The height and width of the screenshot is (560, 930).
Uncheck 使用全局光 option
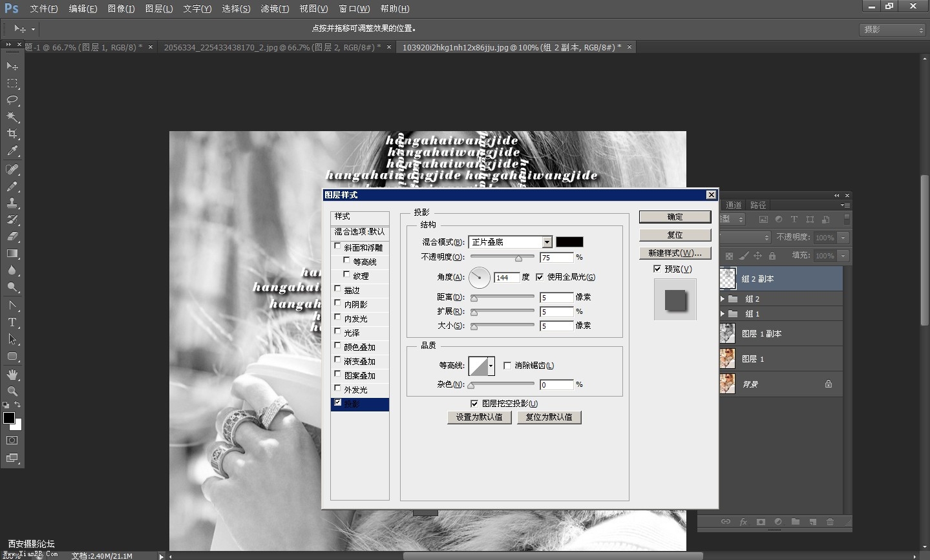pos(540,277)
